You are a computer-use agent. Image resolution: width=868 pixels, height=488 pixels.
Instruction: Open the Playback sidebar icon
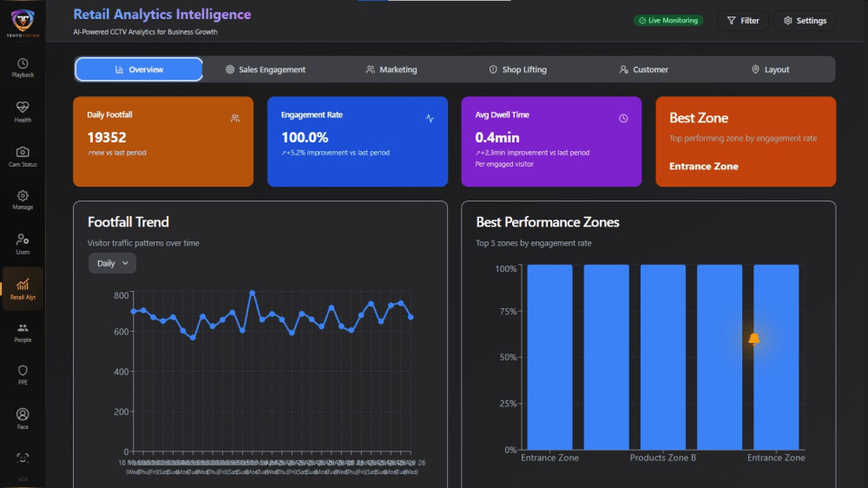pyautogui.click(x=23, y=68)
